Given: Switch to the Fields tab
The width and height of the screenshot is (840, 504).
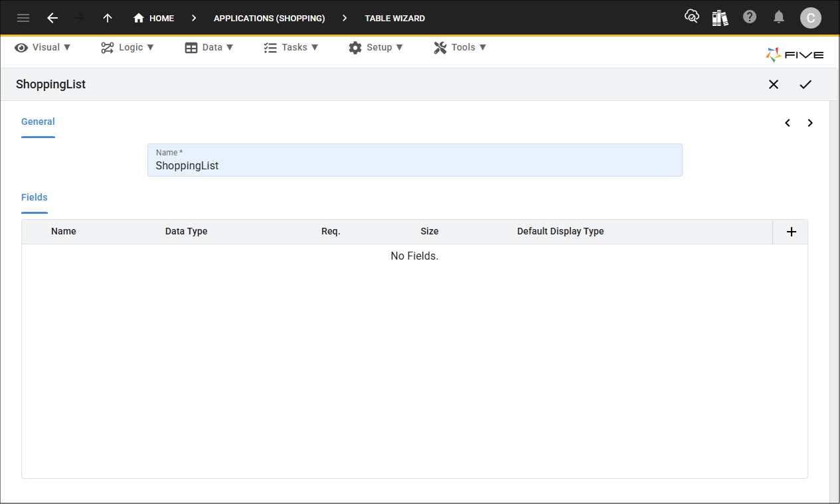Looking at the screenshot, I should coord(34,197).
